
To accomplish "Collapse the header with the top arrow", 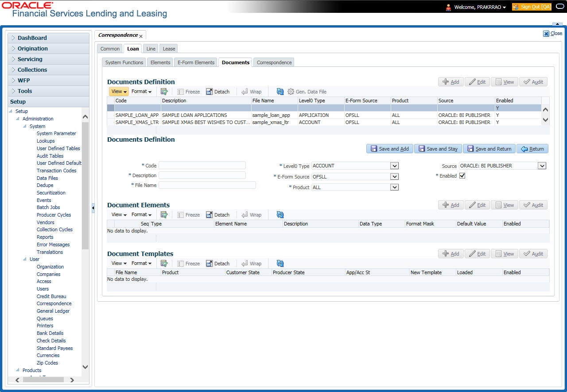I will coord(557,24).
